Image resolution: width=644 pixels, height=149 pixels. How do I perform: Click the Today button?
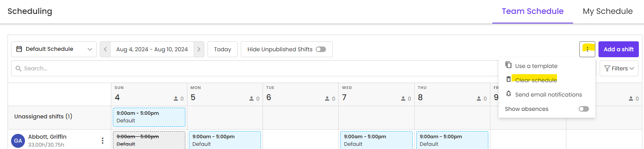pos(223,49)
